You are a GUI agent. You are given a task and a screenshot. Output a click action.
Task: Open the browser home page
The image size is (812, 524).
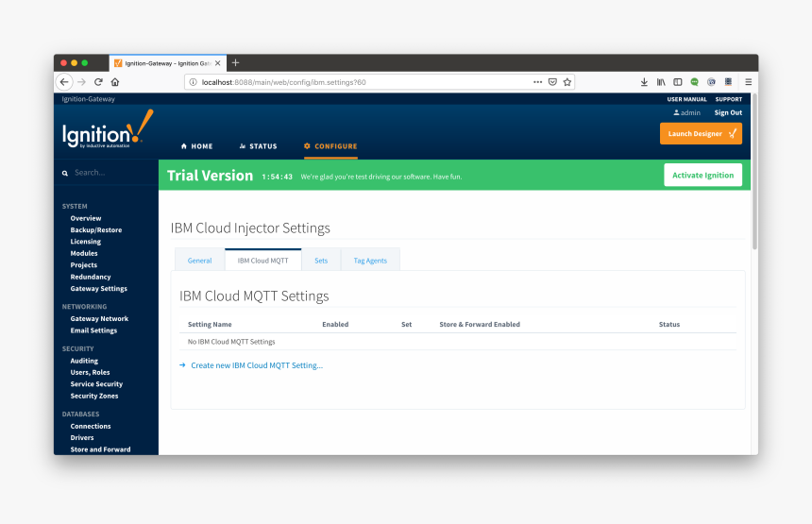tap(115, 82)
